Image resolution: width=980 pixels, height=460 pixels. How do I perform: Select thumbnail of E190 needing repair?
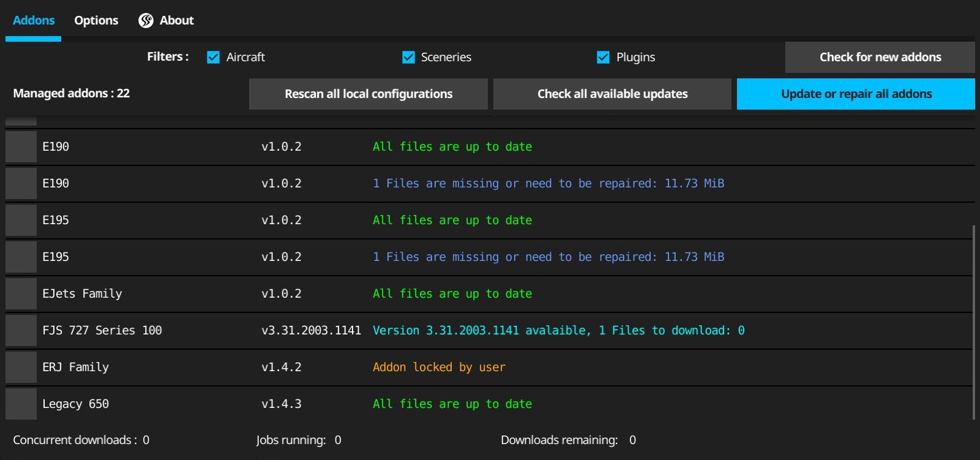[x=21, y=184]
